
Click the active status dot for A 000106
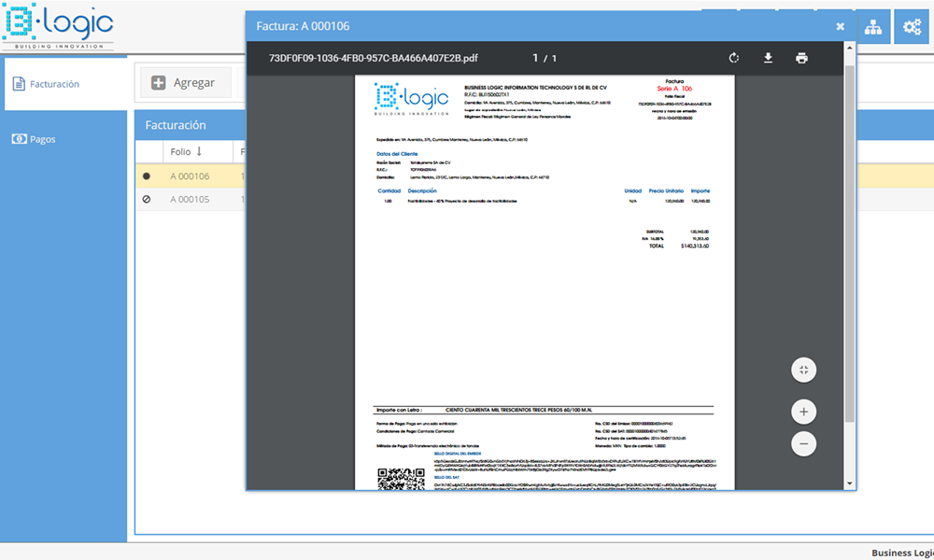[x=147, y=175]
